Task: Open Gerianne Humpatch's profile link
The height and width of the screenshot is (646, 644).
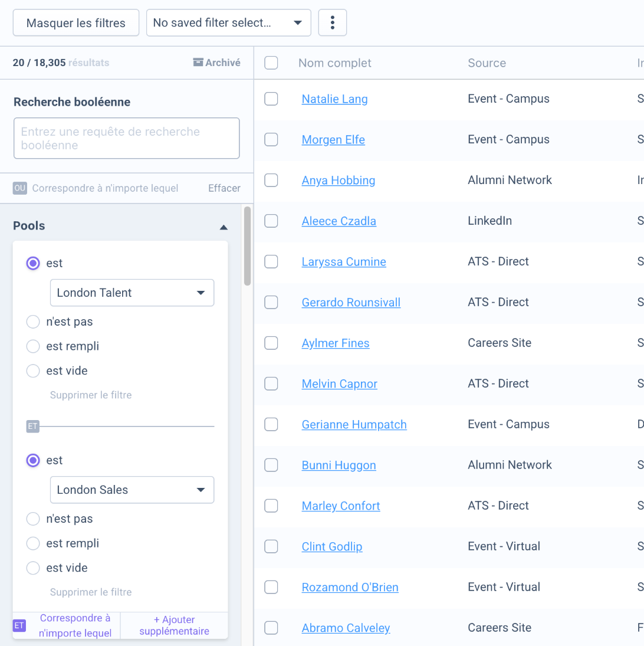Action: (354, 425)
